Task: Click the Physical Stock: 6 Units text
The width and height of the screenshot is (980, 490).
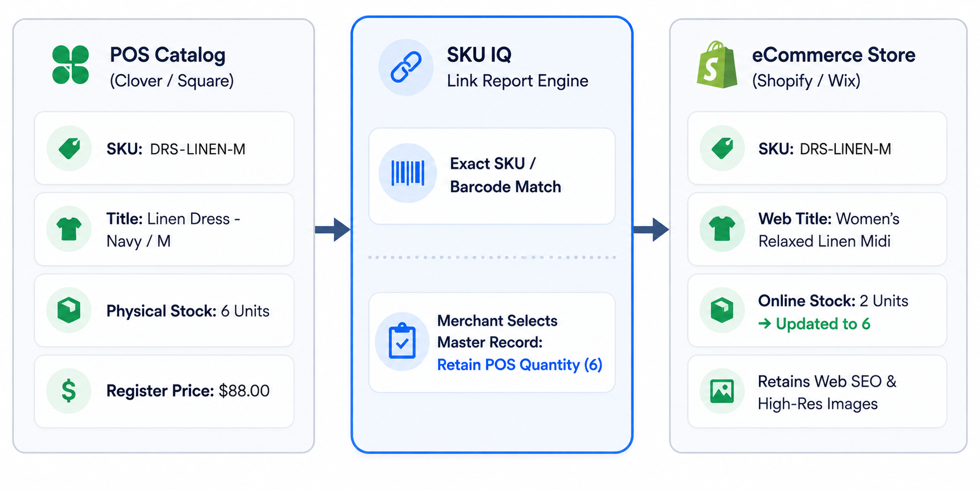Action: pyautogui.click(x=188, y=311)
